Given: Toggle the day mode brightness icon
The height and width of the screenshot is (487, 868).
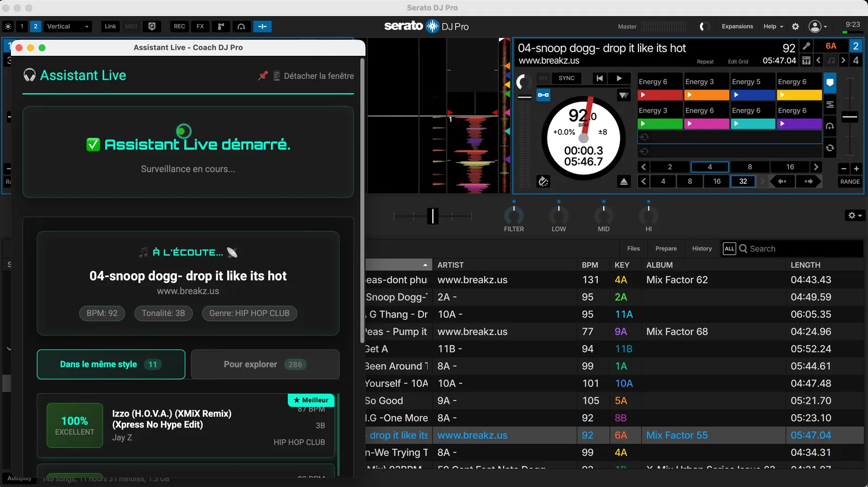Looking at the screenshot, I should point(8,27).
